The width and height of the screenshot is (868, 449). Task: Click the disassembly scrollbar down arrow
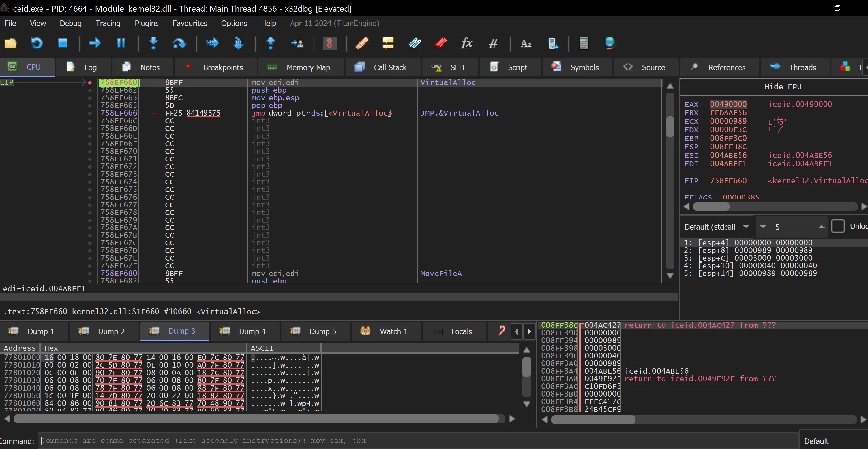(x=670, y=276)
